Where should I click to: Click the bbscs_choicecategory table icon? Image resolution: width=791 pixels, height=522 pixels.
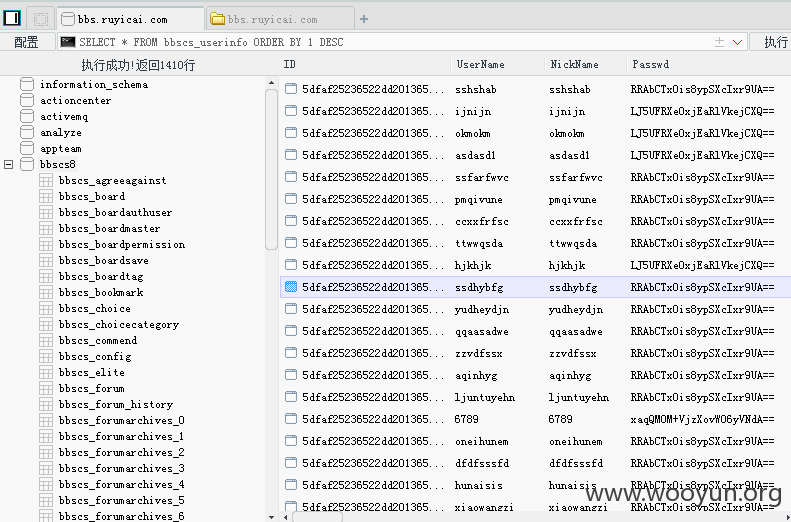(46, 324)
